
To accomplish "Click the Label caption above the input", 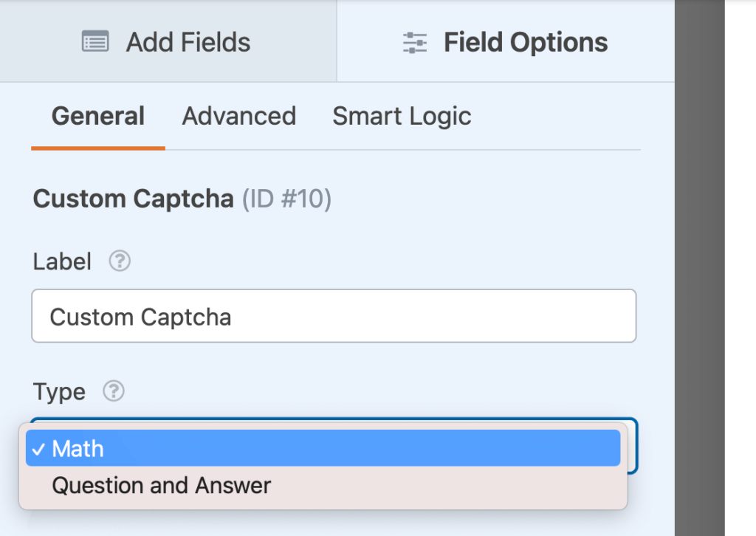I will point(63,261).
